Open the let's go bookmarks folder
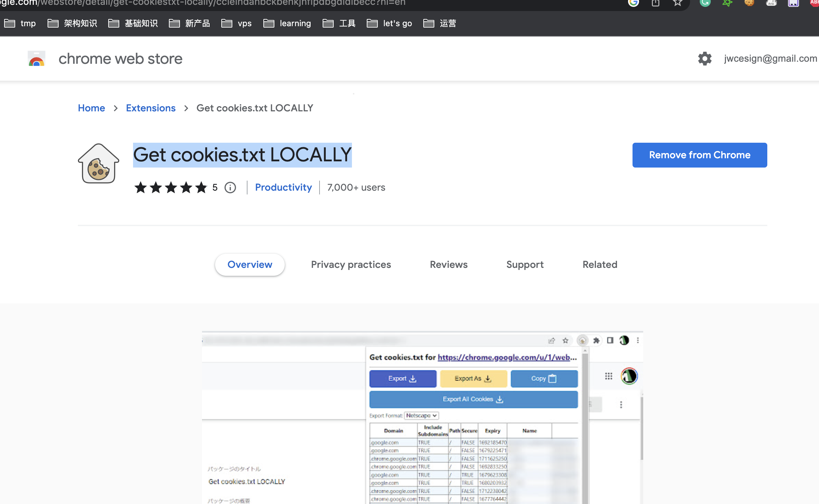The height and width of the screenshot is (504, 819). click(x=390, y=23)
